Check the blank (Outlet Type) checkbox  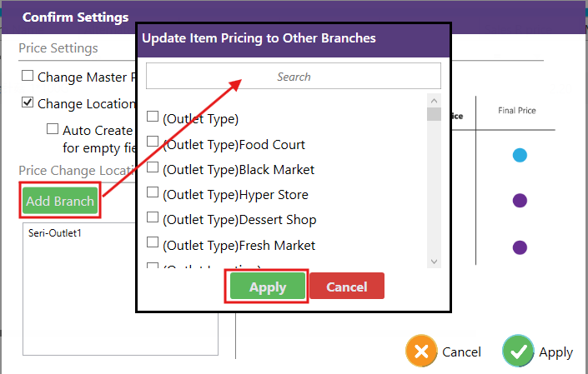point(153,117)
